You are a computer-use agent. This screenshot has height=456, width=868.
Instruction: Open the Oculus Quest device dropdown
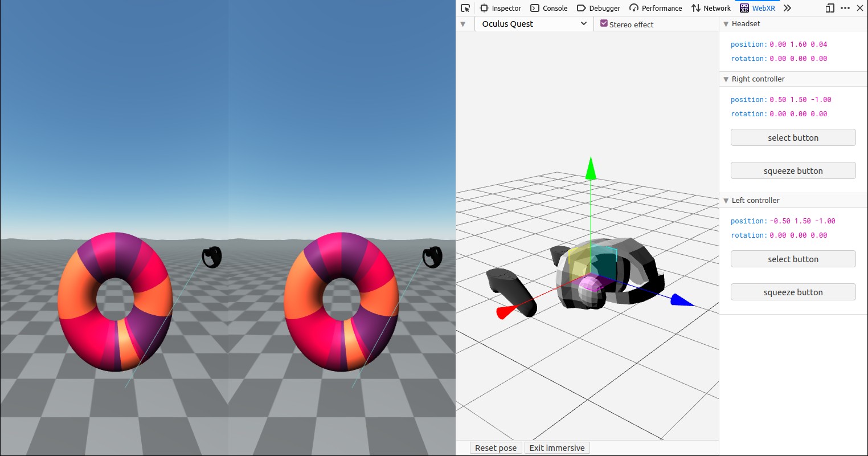click(534, 23)
